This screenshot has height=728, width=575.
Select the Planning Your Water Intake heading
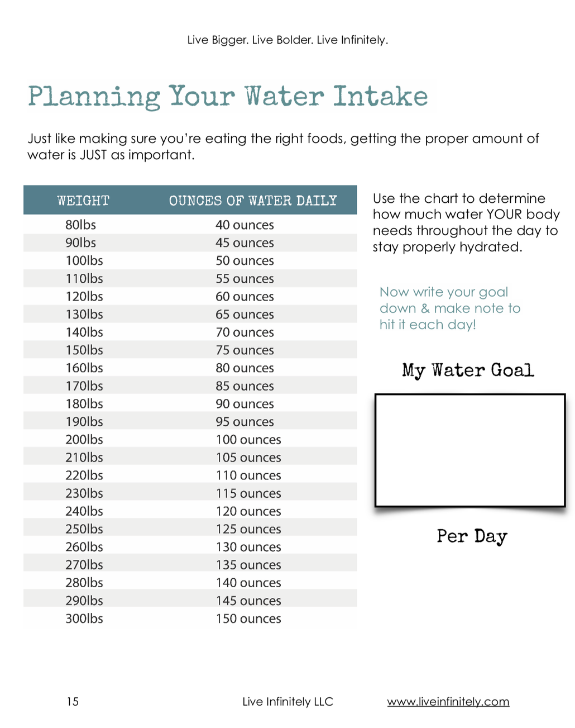pos(228,97)
